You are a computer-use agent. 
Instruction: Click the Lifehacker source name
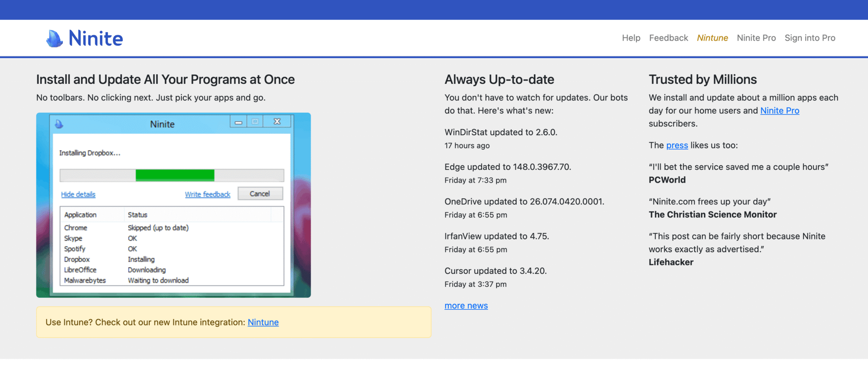pyautogui.click(x=671, y=262)
